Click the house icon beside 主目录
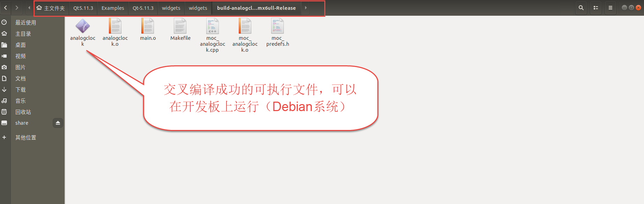This screenshot has height=204, width=644. (4, 34)
